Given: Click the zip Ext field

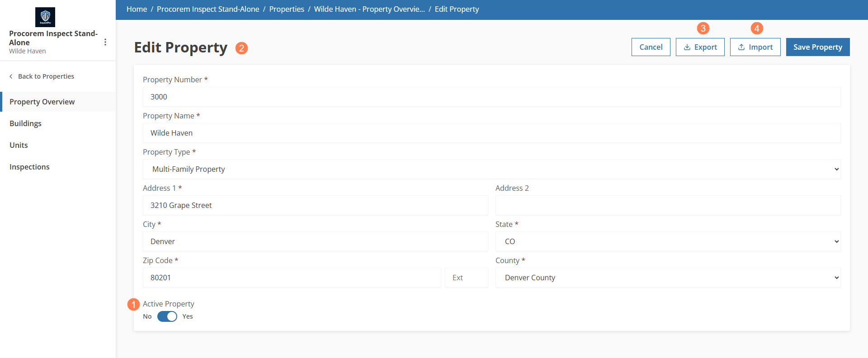Looking at the screenshot, I should click(x=467, y=278).
